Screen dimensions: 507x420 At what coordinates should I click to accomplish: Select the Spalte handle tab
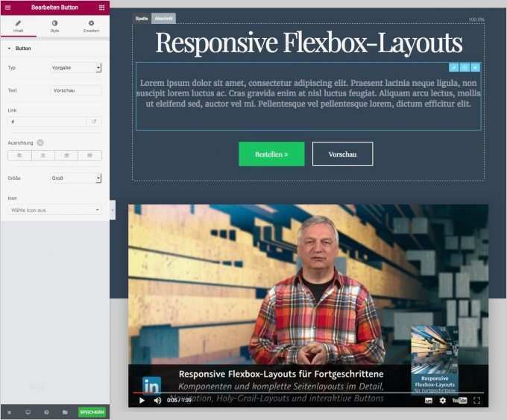point(142,19)
